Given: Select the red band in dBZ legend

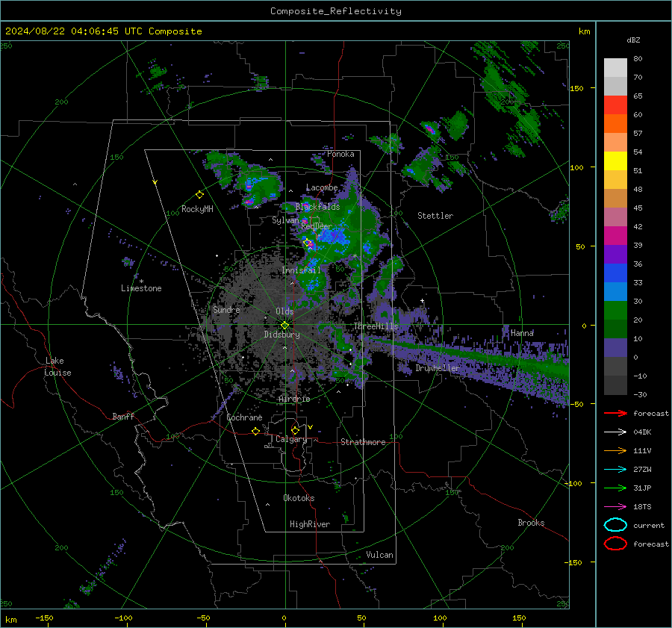Looking at the screenshot, I should (x=615, y=105).
